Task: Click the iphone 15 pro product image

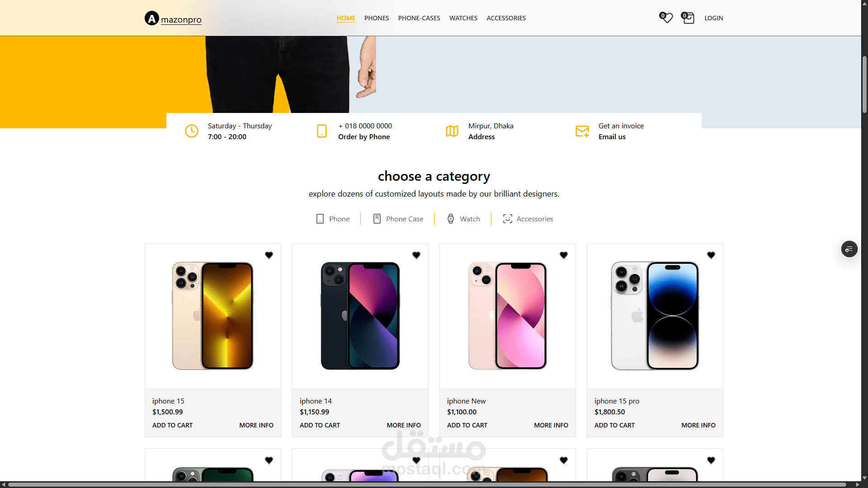Action: (x=655, y=316)
